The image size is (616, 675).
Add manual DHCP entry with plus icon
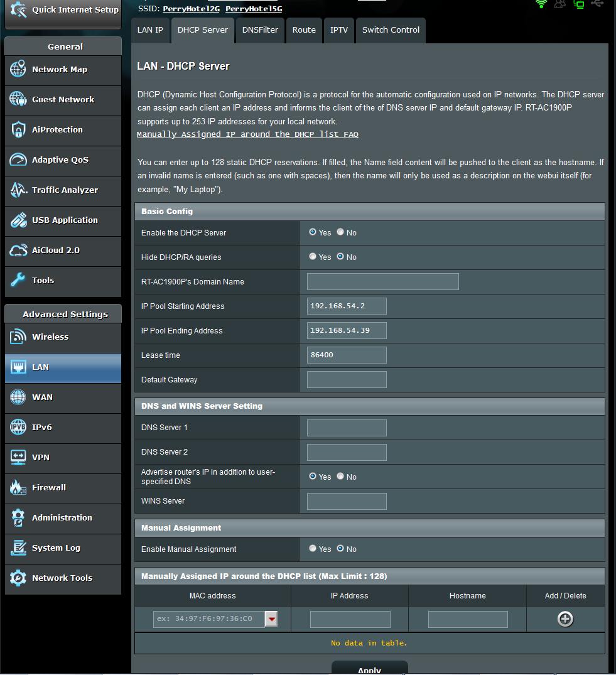coord(565,619)
